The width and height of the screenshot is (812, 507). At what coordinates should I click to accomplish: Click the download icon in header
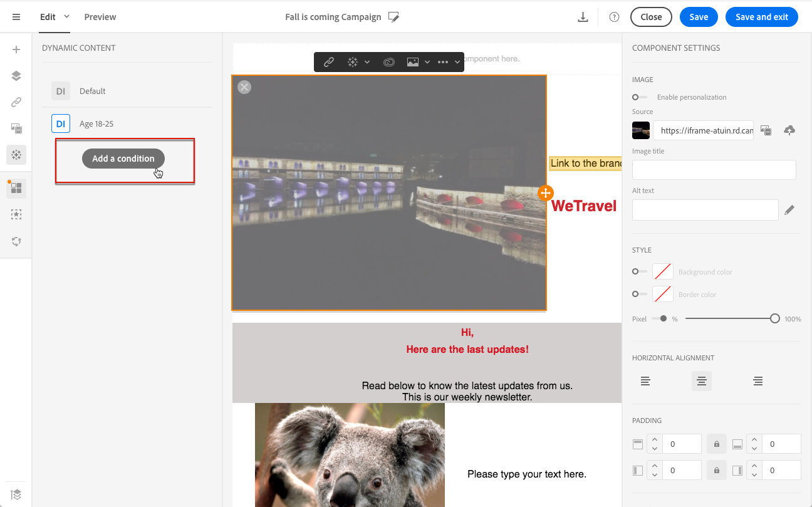[x=583, y=17]
